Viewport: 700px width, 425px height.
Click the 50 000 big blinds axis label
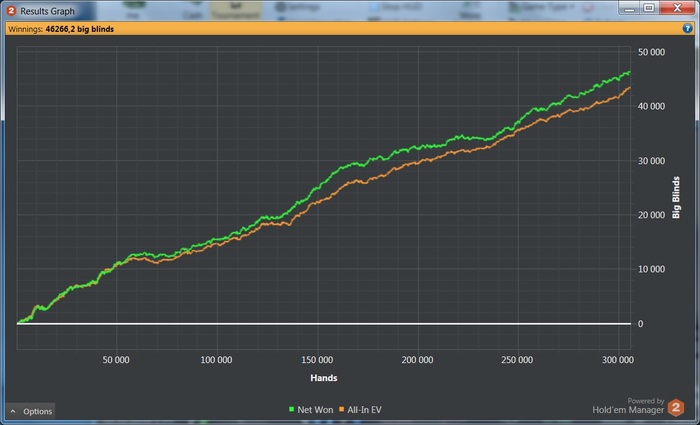pos(651,52)
